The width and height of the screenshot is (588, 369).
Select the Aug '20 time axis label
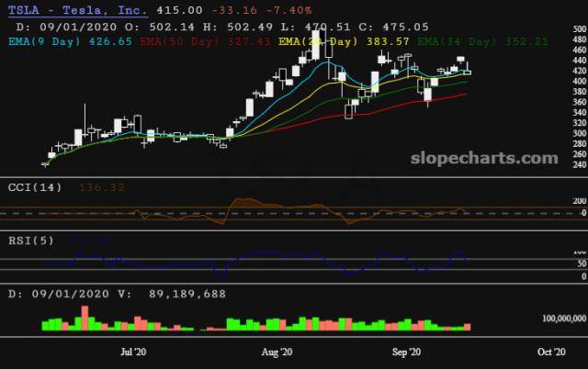click(x=277, y=352)
